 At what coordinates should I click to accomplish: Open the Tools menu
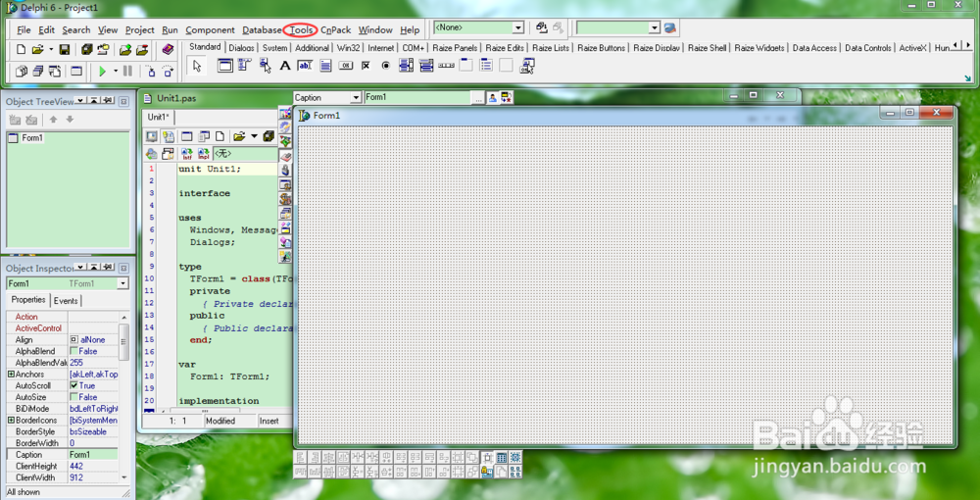(x=301, y=30)
